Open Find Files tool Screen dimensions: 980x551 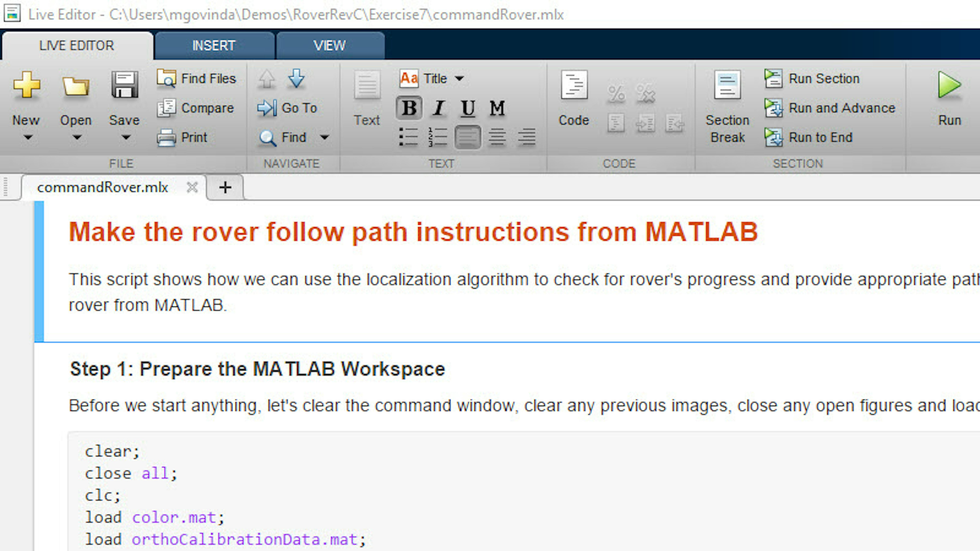pyautogui.click(x=197, y=78)
